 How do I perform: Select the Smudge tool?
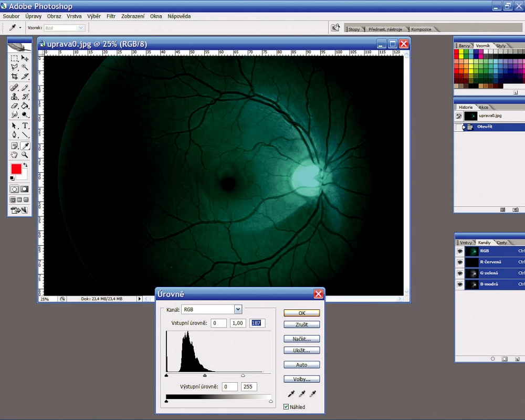point(14,114)
